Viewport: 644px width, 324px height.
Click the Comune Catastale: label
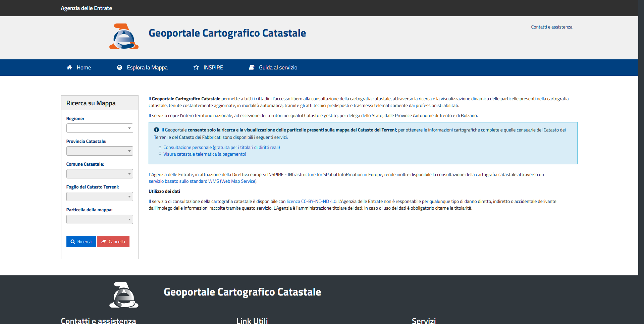click(x=85, y=164)
